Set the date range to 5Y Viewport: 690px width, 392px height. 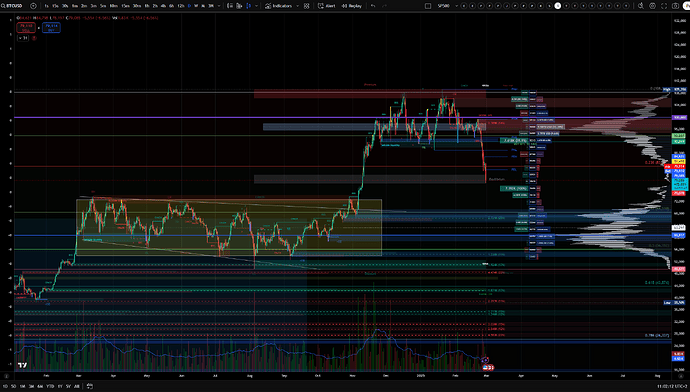click(x=68, y=386)
